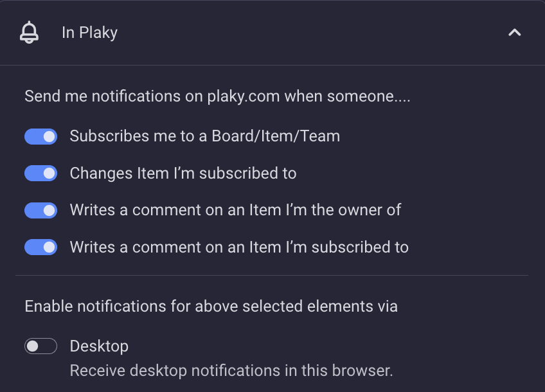Click the In Plaky section title
Image resolution: width=545 pixels, height=392 pixels.
pyautogui.click(x=90, y=33)
